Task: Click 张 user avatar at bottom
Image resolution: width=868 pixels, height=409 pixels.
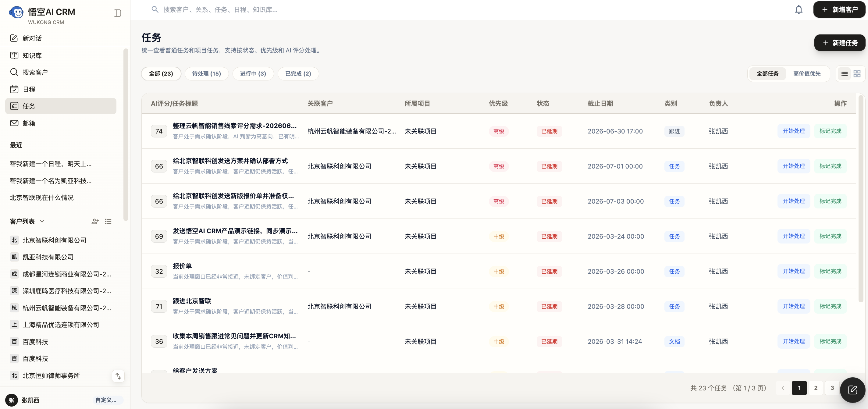Action: click(12, 400)
